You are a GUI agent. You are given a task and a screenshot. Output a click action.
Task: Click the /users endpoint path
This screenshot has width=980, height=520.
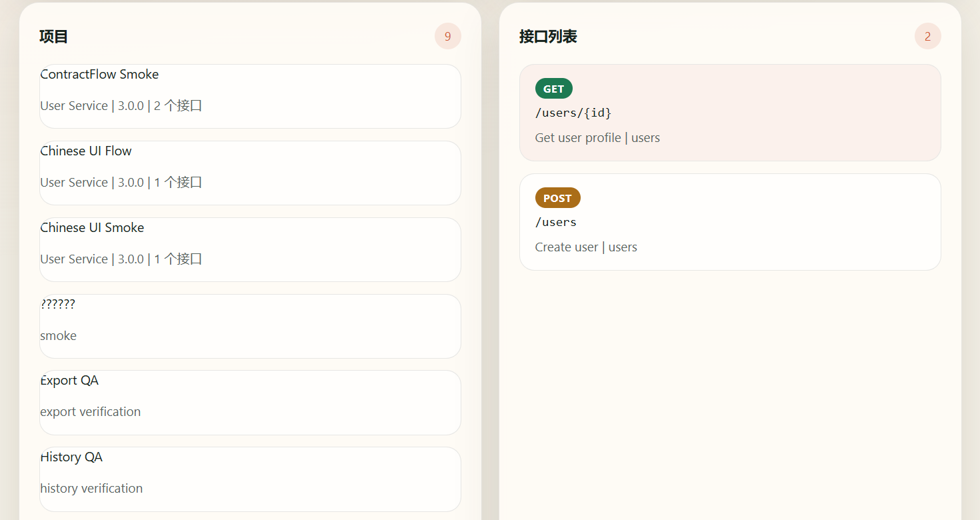pos(556,222)
